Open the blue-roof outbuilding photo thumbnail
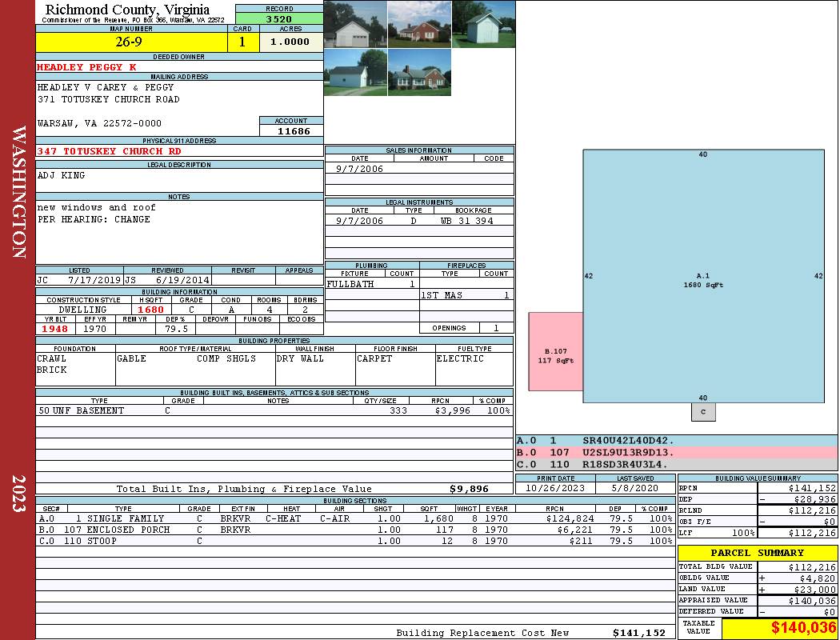Image resolution: width=840 pixels, height=640 pixels. click(x=356, y=72)
